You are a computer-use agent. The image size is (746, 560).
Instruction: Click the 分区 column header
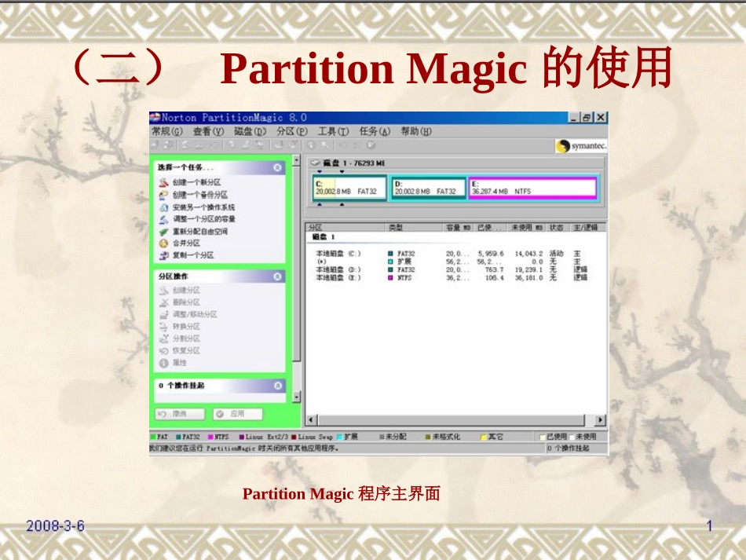[346, 228]
